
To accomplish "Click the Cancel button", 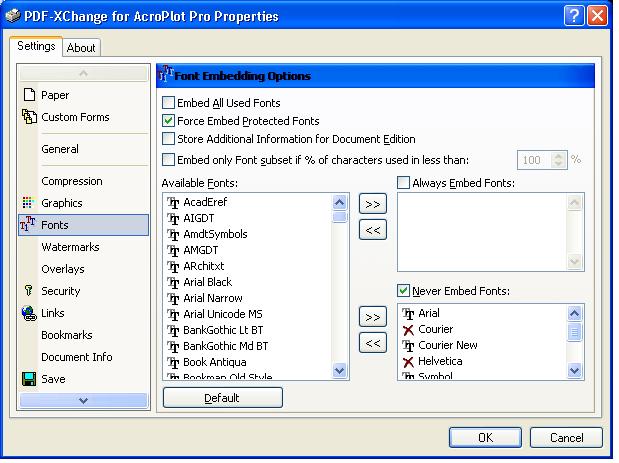I will pos(566,438).
